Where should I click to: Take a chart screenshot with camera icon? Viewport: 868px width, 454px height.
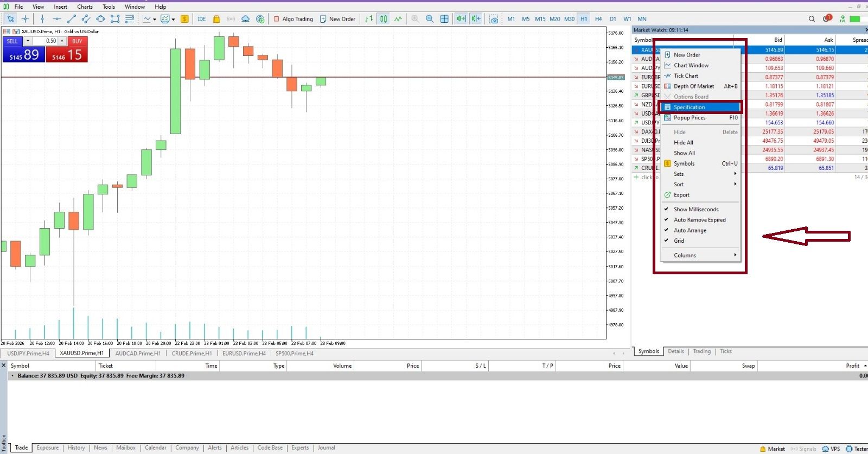coord(494,19)
